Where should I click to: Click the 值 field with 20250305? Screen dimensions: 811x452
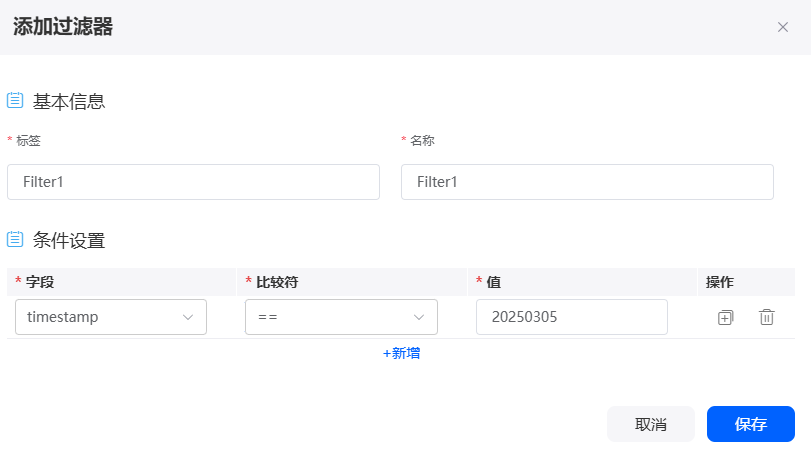(x=572, y=317)
